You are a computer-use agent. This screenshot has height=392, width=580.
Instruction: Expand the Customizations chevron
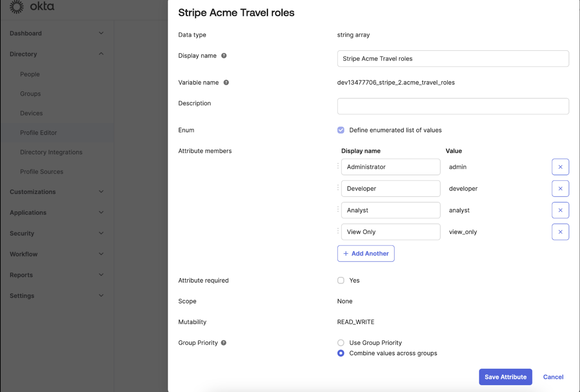click(x=101, y=191)
